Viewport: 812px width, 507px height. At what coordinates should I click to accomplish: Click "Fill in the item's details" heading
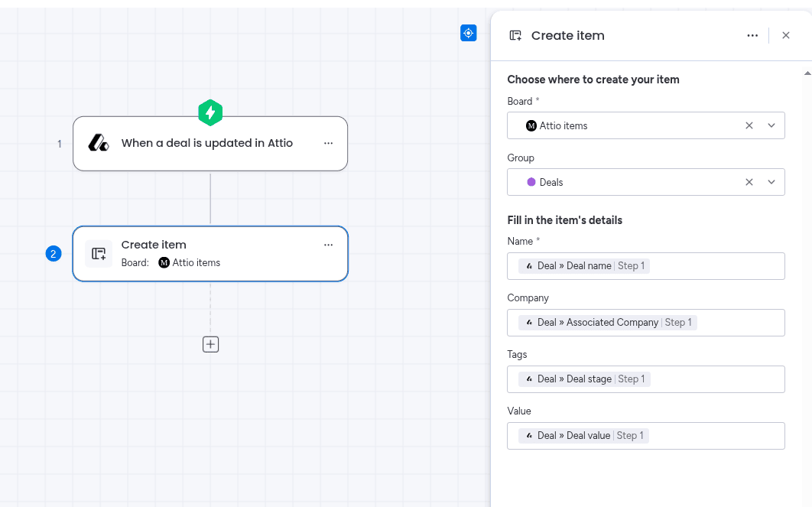564,220
